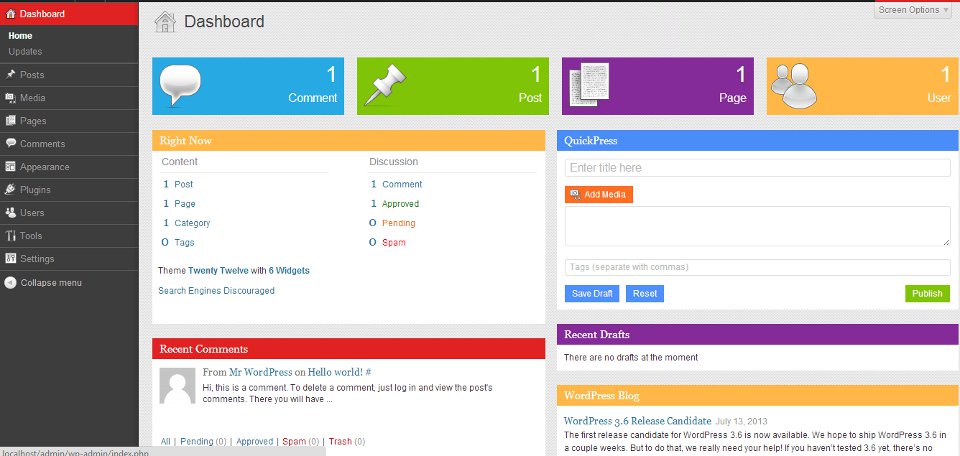Screen dimensions: 960x456
Task: Open the Comments menu item
Action: point(69,144)
